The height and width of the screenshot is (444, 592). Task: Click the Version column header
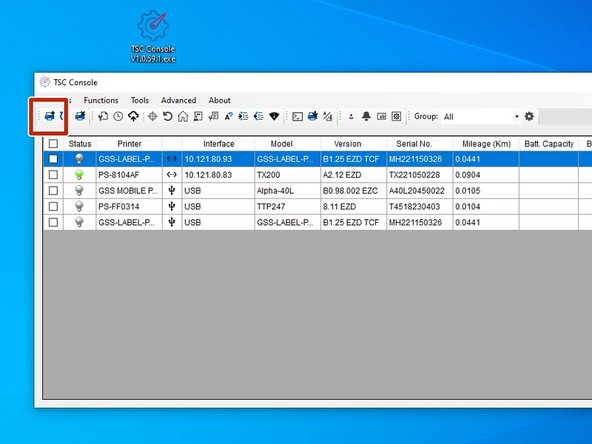tap(347, 144)
